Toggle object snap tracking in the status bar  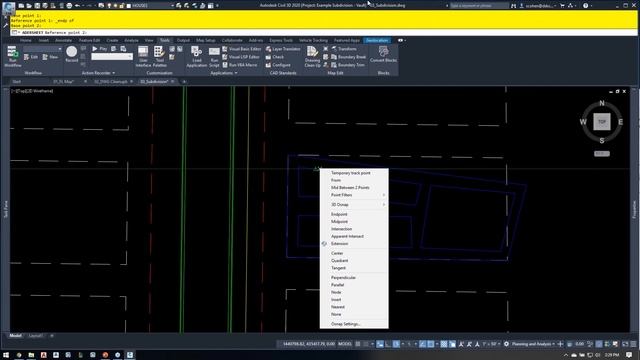tap(422, 344)
